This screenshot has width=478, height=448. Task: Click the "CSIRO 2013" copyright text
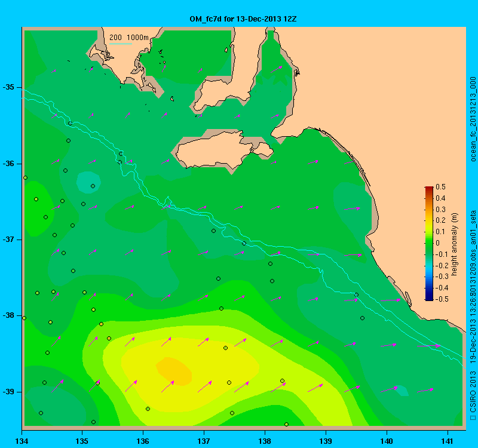(x=473, y=392)
